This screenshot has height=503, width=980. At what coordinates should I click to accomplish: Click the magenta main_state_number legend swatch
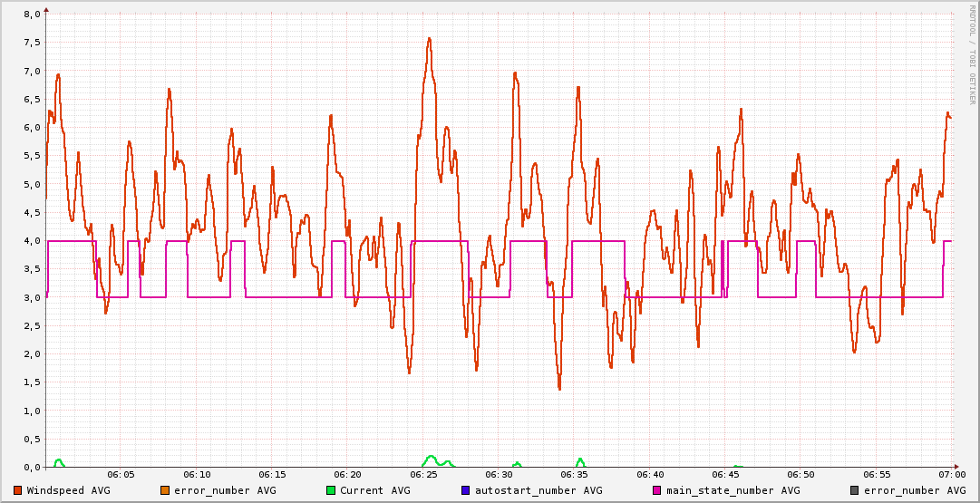657,490
